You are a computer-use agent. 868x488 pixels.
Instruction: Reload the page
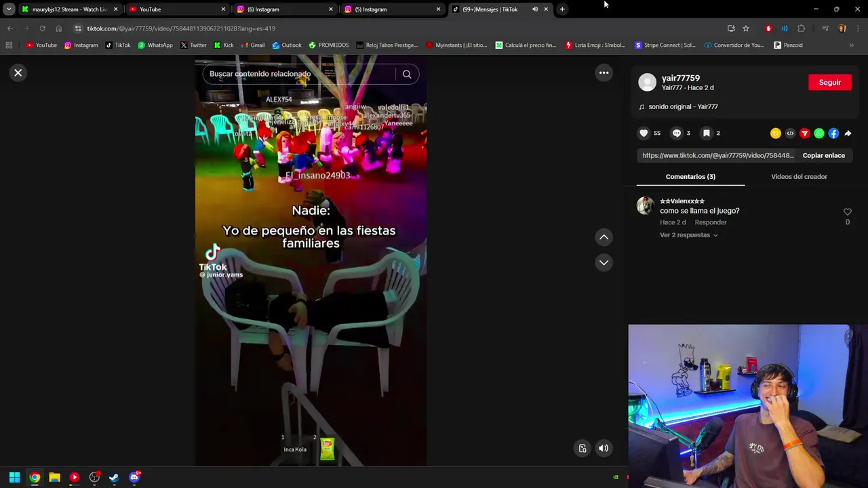pyautogui.click(x=42, y=28)
